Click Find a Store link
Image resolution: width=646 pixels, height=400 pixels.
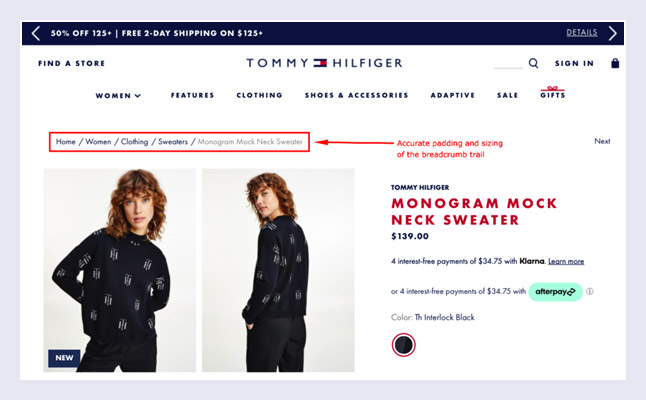(71, 63)
